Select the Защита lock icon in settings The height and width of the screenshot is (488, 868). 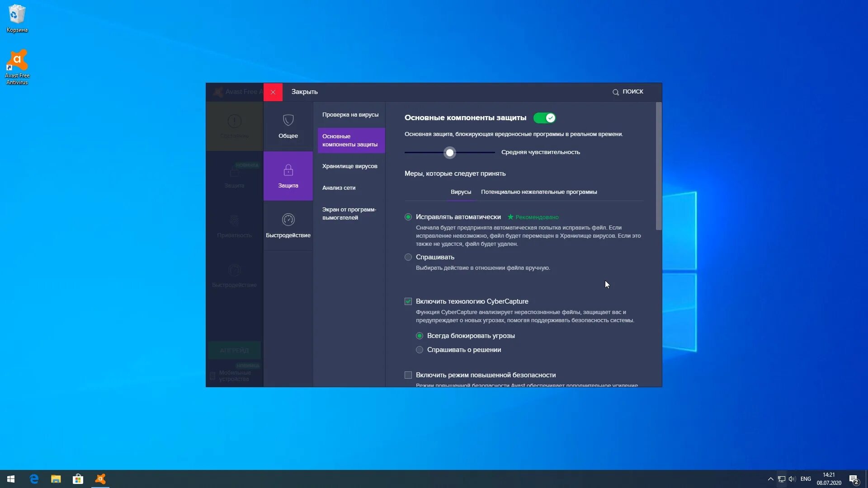tap(288, 170)
